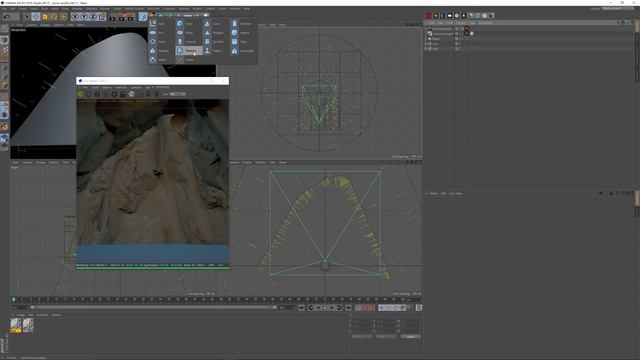Click the Apply button in the coordinates panel
Viewport: 640px width, 360px height.
click(x=411, y=336)
